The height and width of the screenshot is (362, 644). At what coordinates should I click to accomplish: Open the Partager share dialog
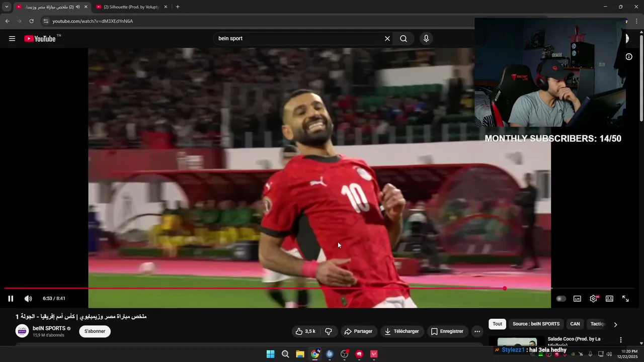(358, 331)
